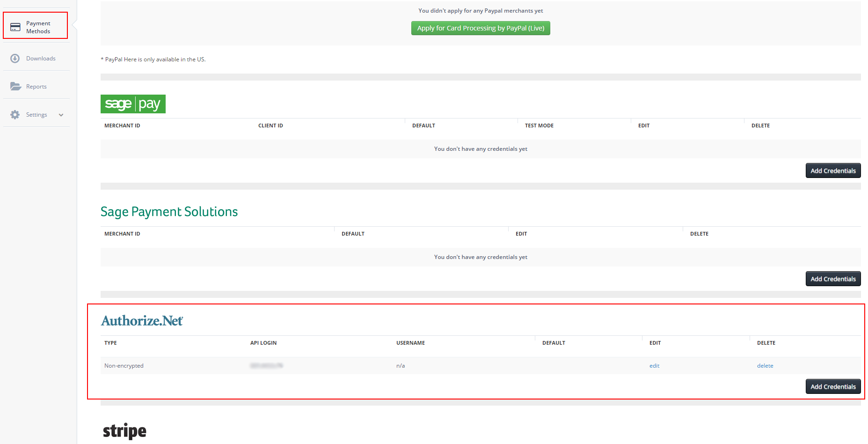Click Sage Payment Solutions 'MERCHANT ID' header

coord(122,234)
